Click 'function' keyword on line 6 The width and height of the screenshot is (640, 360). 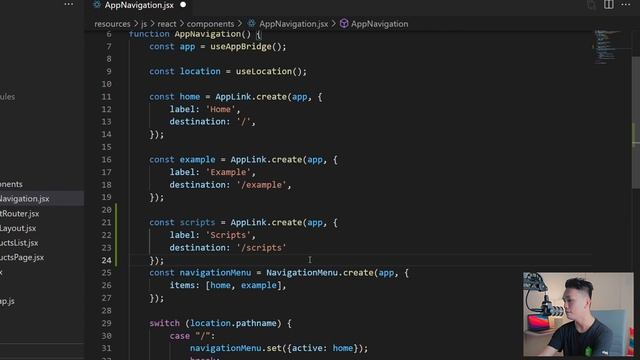click(149, 34)
